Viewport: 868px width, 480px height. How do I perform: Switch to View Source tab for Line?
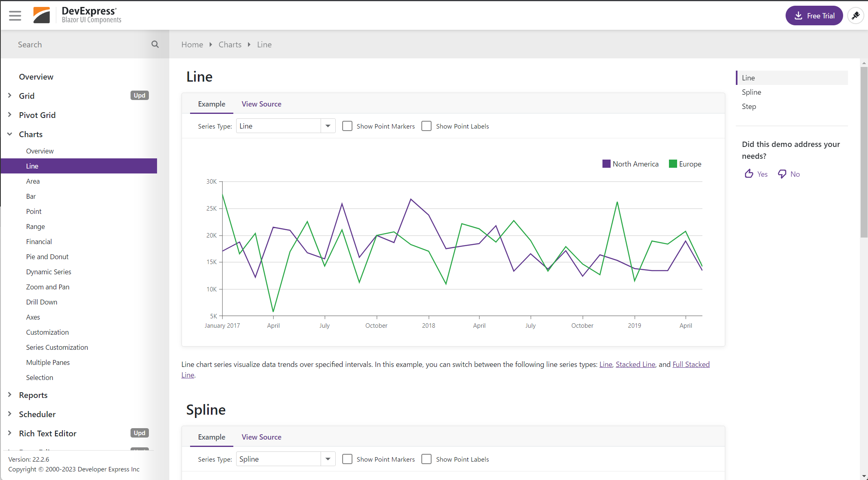tap(261, 104)
